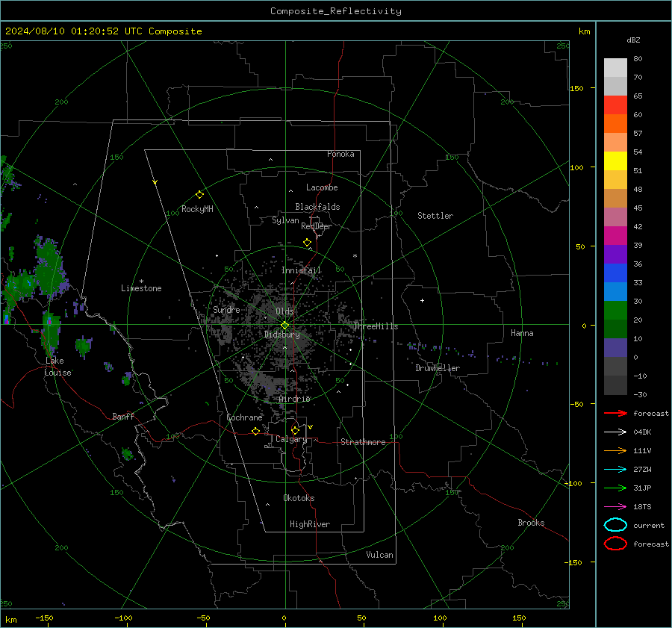
Task: Click the Calgary city label
Action: coord(291,439)
